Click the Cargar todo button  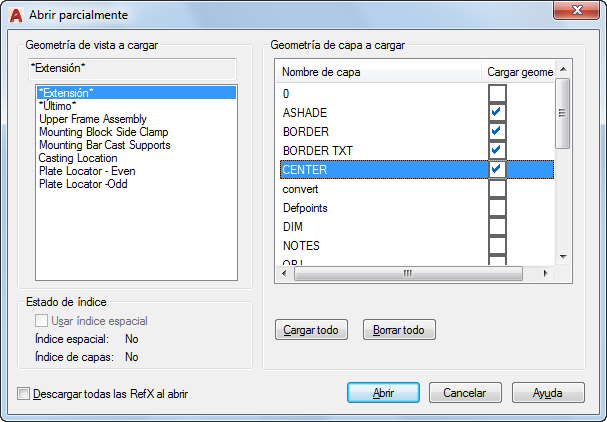pyautogui.click(x=311, y=330)
